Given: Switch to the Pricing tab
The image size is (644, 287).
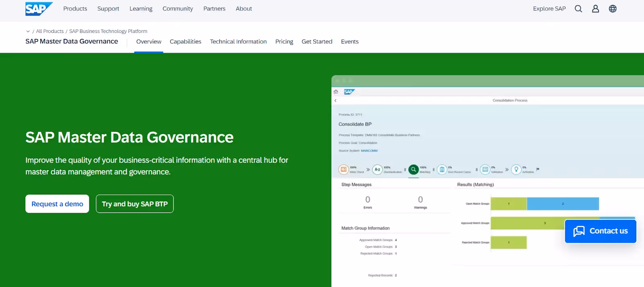Looking at the screenshot, I should pos(284,41).
